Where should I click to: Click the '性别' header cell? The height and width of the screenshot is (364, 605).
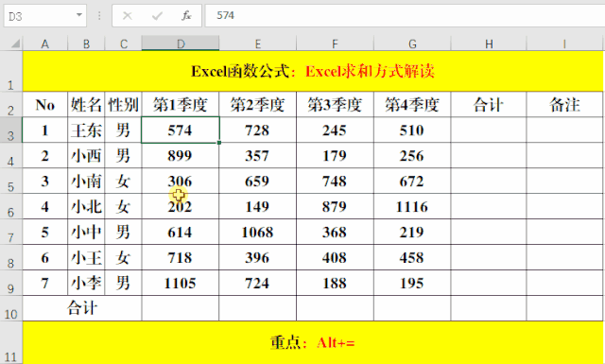click(x=124, y=105)
